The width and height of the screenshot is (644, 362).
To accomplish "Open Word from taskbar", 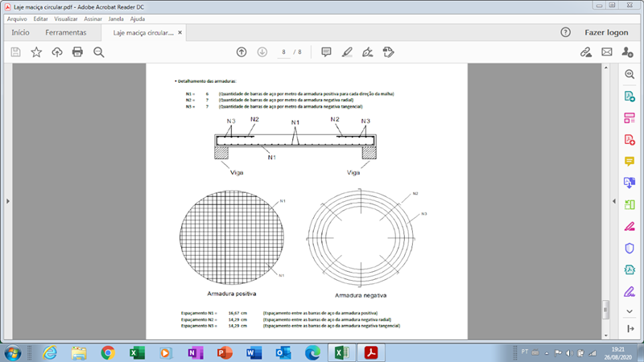I will [254, 353].
